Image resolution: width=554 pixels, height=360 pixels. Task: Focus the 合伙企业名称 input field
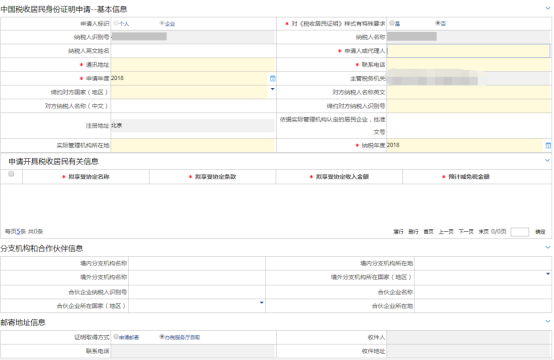[483, 292]
